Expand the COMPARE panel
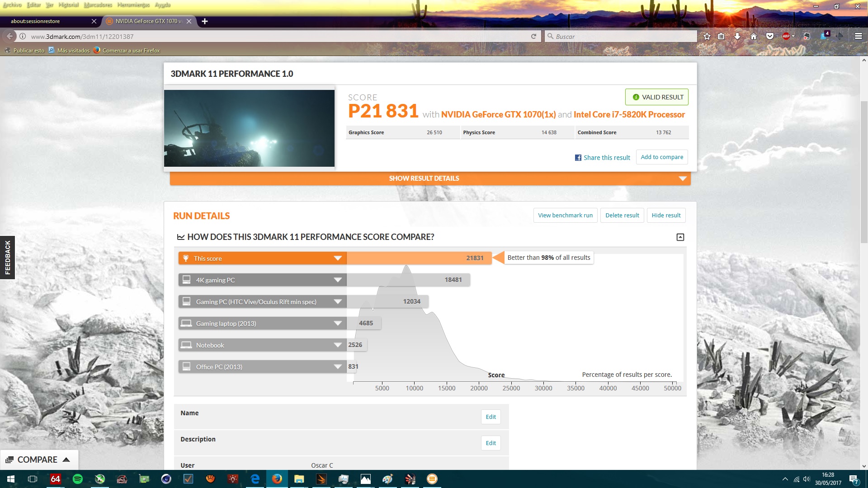 (39, 460)
